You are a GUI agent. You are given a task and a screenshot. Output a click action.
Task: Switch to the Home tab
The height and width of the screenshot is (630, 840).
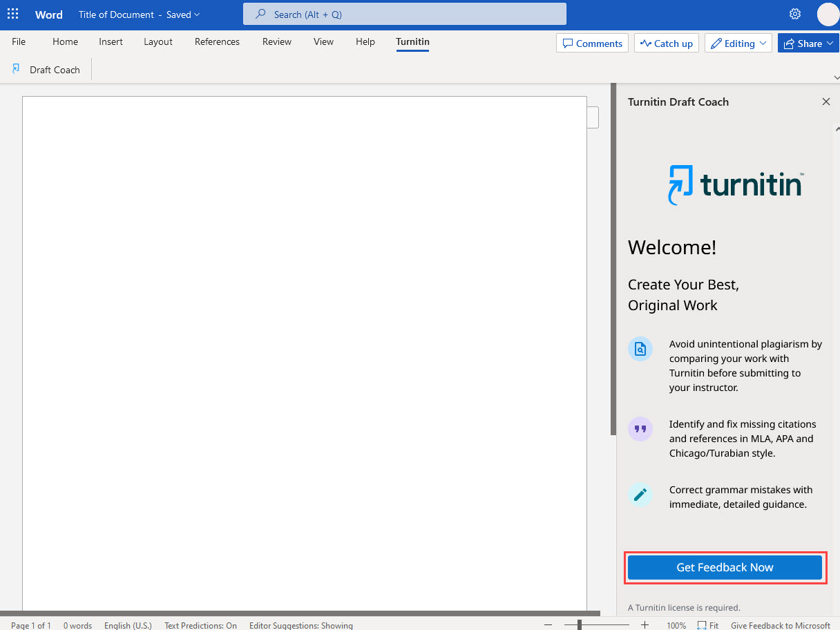(65, 41)
